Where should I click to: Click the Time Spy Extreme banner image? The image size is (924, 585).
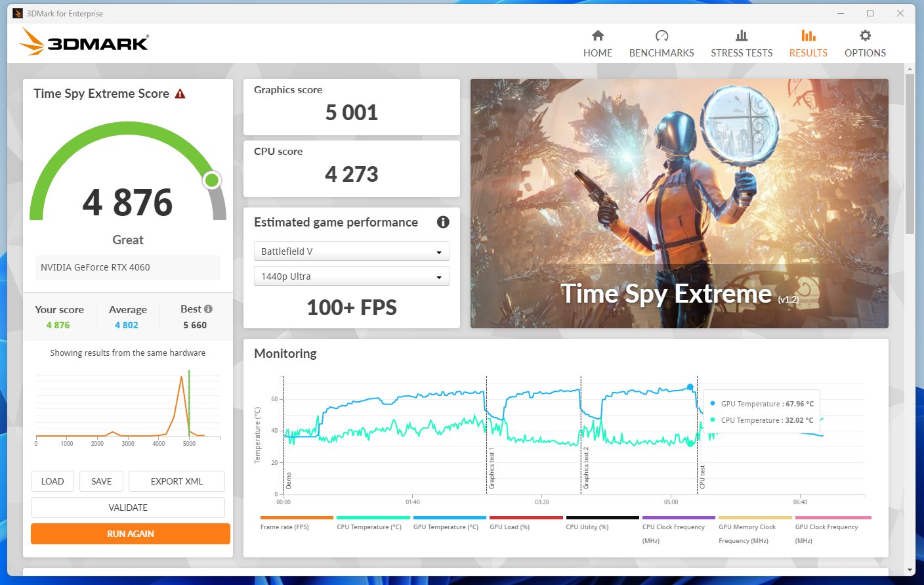[679, 204]
